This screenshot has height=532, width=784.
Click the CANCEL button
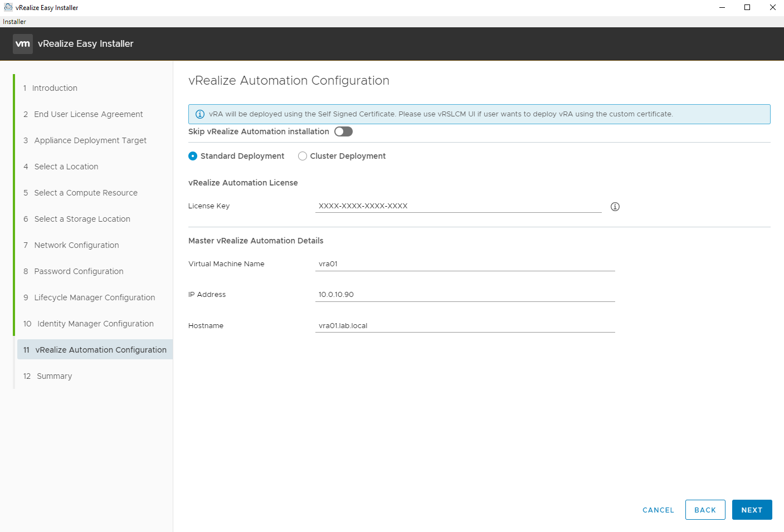[658, 510]
